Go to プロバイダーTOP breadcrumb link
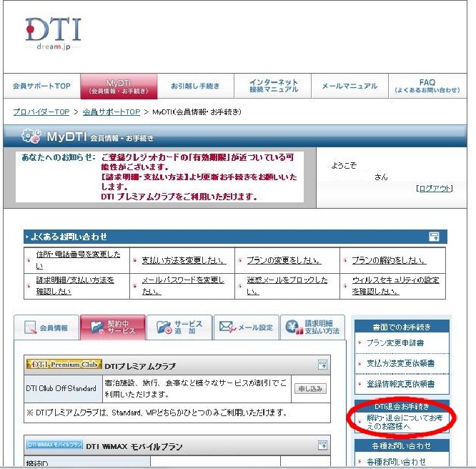The height and width of the screenshot is (469, 476). click(x=41, y=112)
